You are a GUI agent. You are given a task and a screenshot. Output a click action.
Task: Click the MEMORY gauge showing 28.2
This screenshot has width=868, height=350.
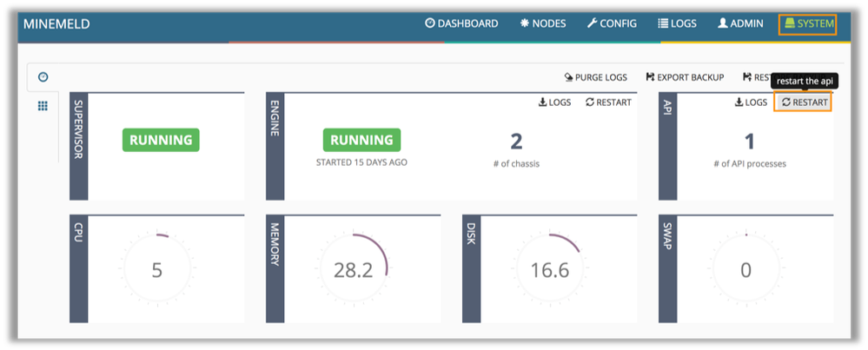click(353, 270)
